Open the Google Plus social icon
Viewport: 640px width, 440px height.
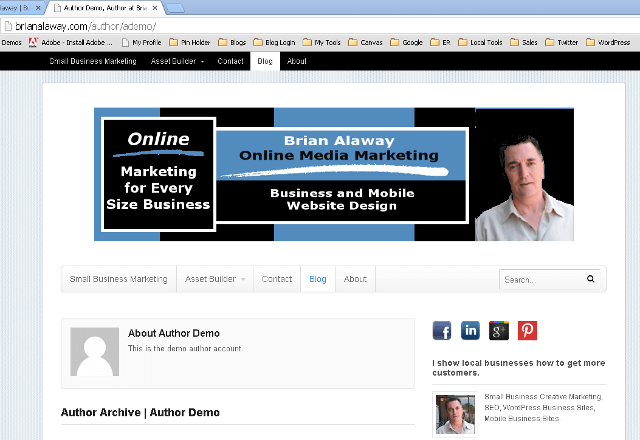click(499, 331)
